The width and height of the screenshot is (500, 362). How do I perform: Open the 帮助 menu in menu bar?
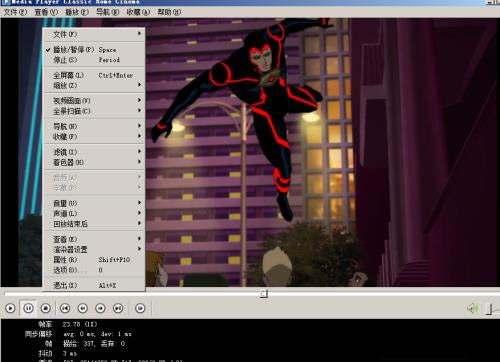tap(169, 12)
